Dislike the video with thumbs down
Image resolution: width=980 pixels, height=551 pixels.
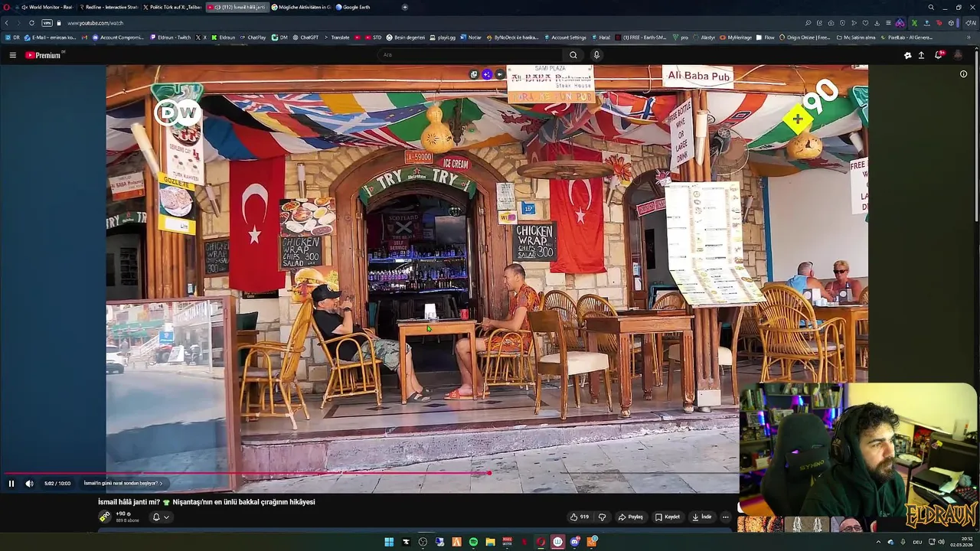click(x=602, y=517)
